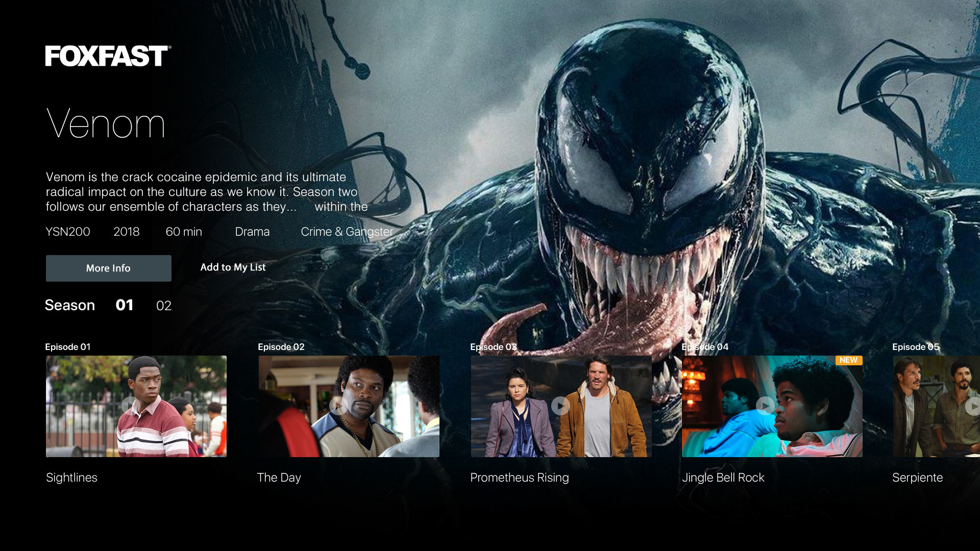
Task: Play Episode 03 Prometheus Rising play icon
Action: tap(560, 406)
